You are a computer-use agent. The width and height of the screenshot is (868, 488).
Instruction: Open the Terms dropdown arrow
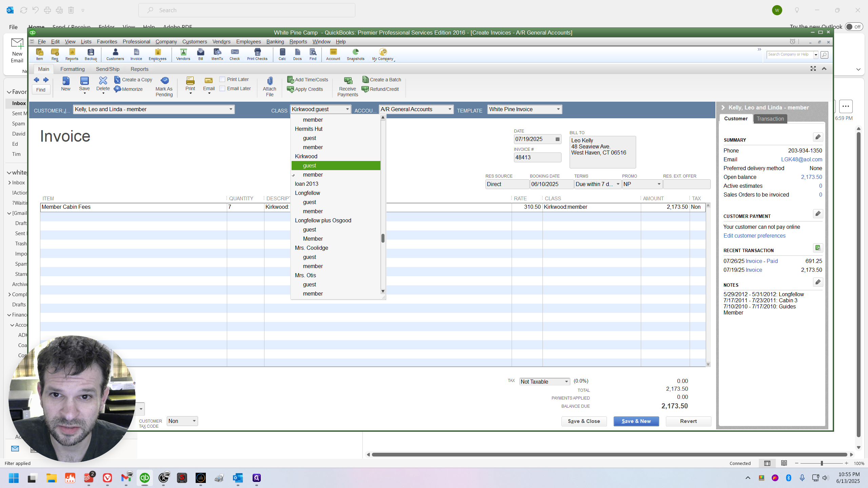(618, 184)
